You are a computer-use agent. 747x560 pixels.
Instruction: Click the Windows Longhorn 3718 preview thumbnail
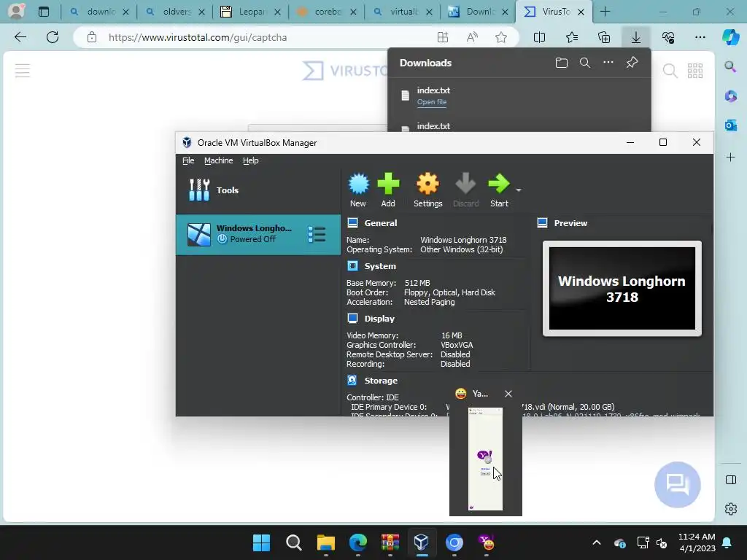point(622,288)
